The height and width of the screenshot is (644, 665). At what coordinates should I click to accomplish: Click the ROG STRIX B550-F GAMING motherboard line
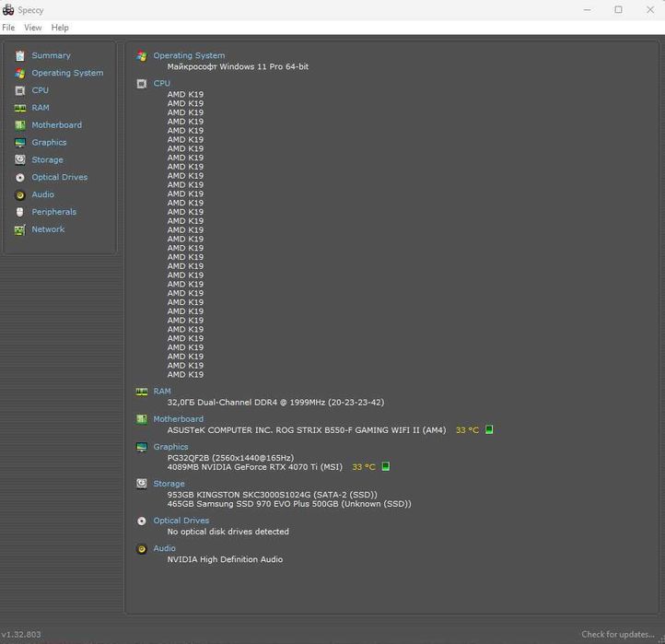click(x=307, y=430)
